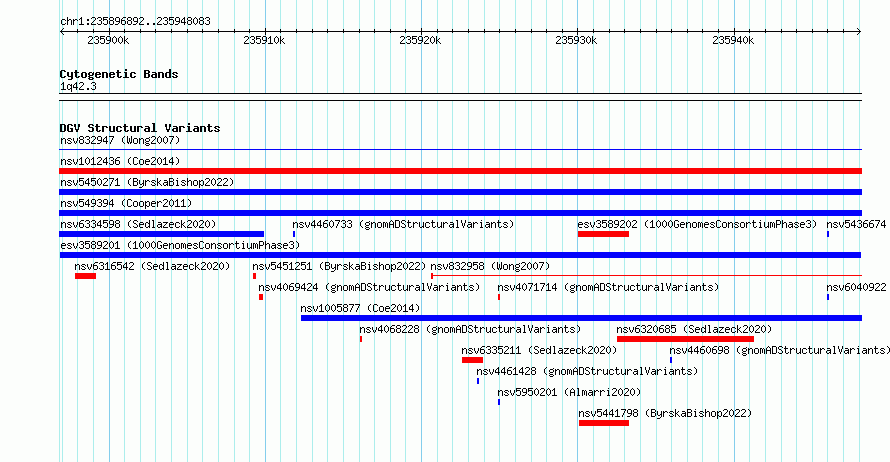Image resolution: width=890 pixels, height=462 pixels.
Task: Select the red nsv5441798 variant bar
Action: tap(604, 423)
